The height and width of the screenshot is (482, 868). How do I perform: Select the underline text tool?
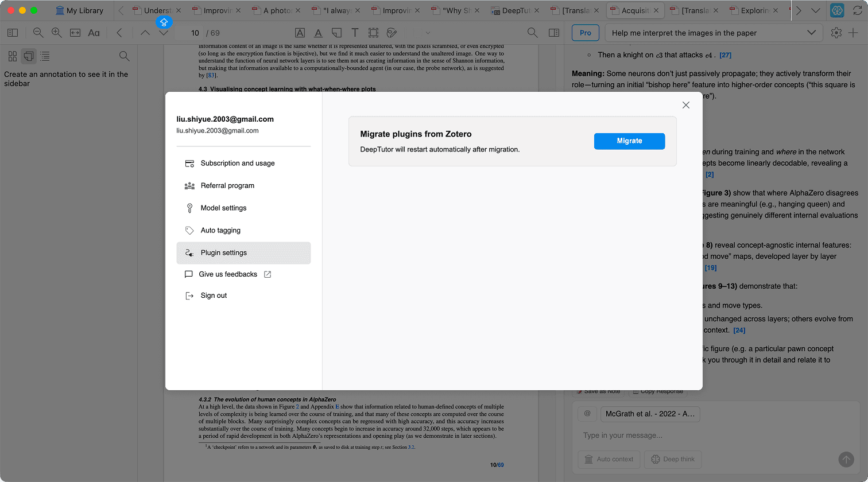tap(317, 33)
